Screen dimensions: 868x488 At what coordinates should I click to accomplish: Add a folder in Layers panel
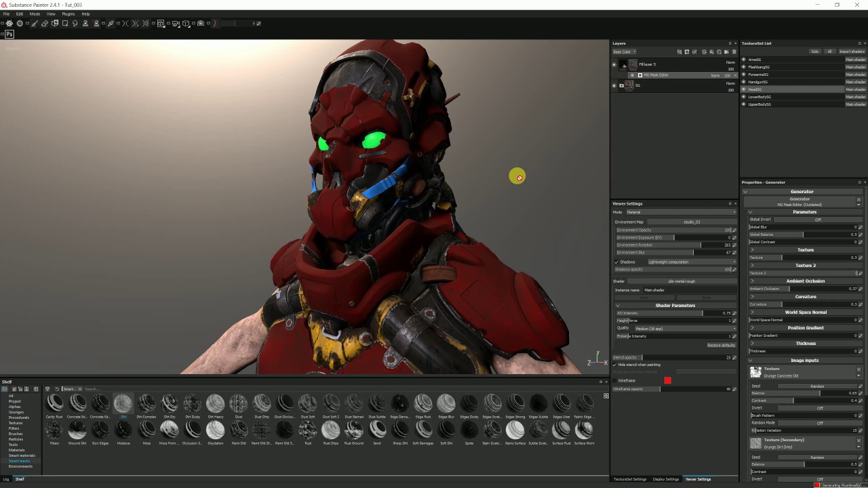point(726,52)
